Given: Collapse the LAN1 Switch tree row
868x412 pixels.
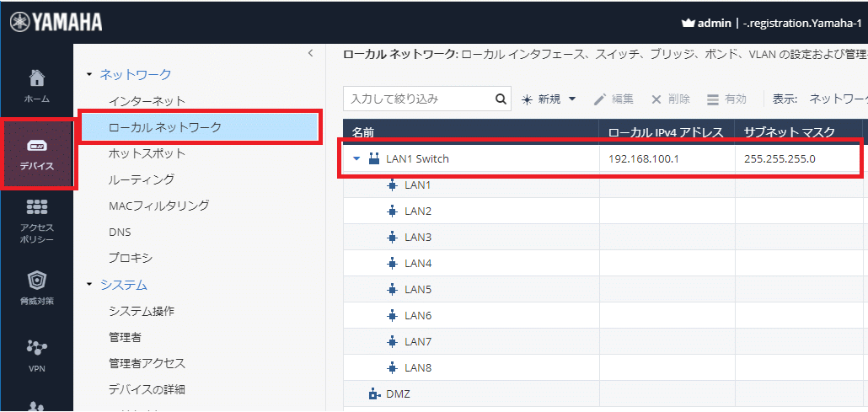Looking at the screenshot, I should (x=356, y=159).
